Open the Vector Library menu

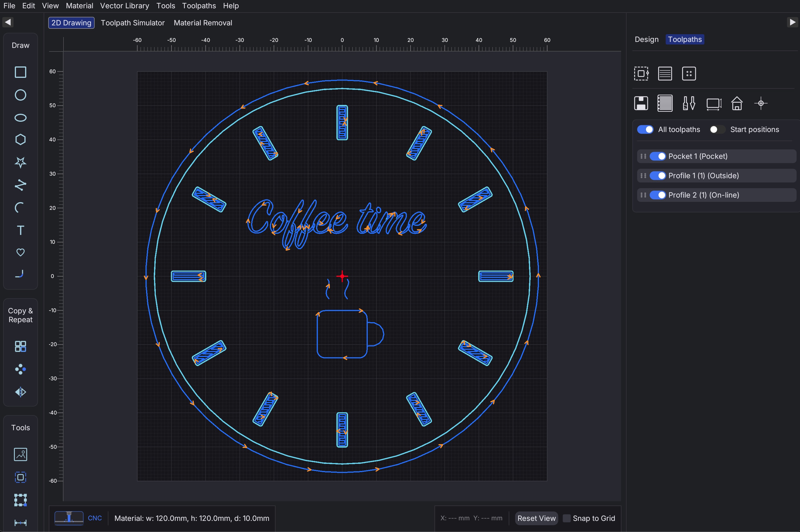point(125,6)
